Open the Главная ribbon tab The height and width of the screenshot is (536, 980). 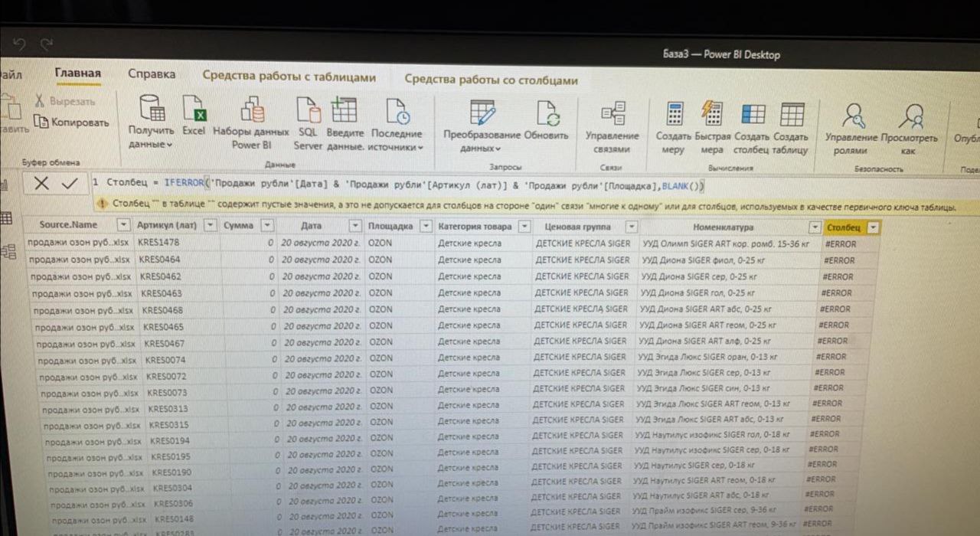[77, 74]
